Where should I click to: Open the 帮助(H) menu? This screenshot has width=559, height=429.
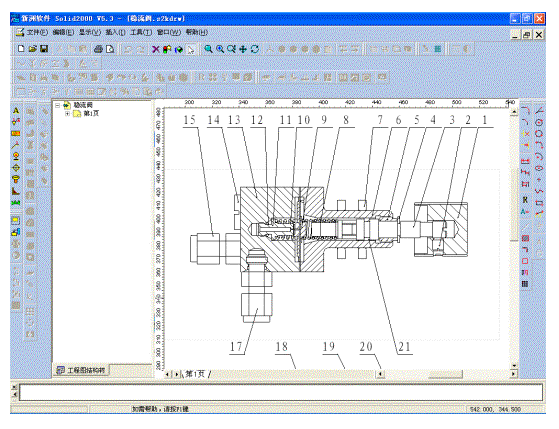197,32
